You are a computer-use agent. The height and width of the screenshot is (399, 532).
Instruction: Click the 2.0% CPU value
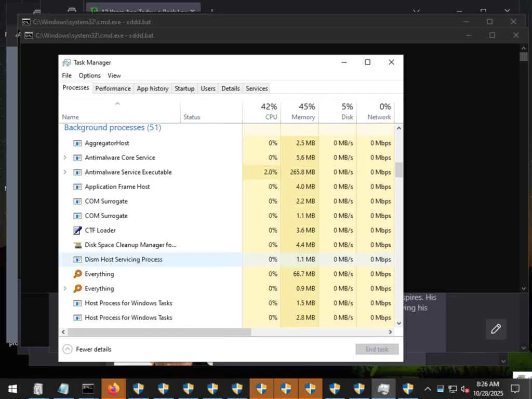[270, 172]
